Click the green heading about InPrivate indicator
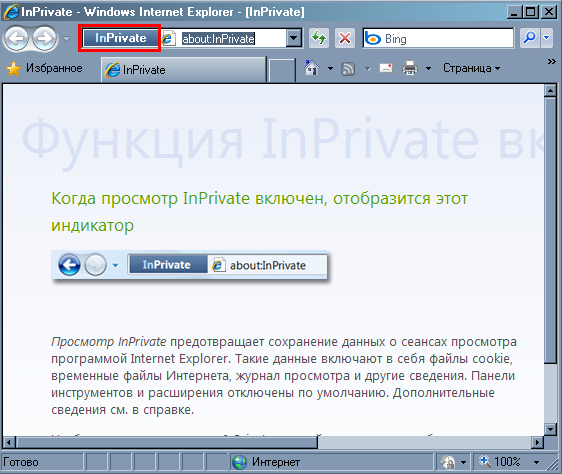Screen dimensions: 562x474 point(259,212)
